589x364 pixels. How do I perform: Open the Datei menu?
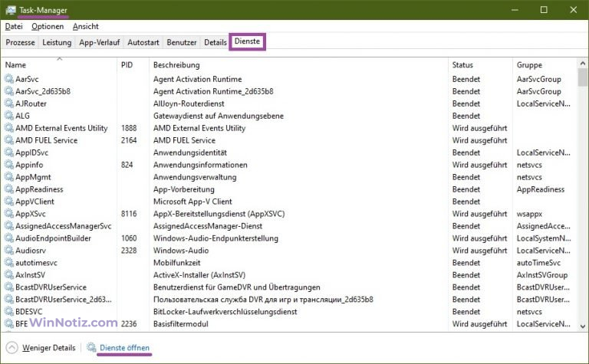(14, 26)
